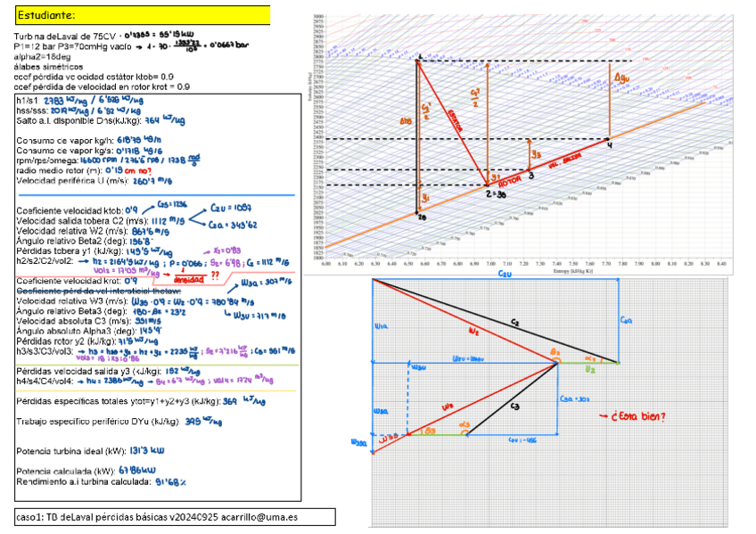Viewport: 756px width, 534px height.
Task: Click the 'caso1: TB deLaval' footer text
Action: point(54,518)
